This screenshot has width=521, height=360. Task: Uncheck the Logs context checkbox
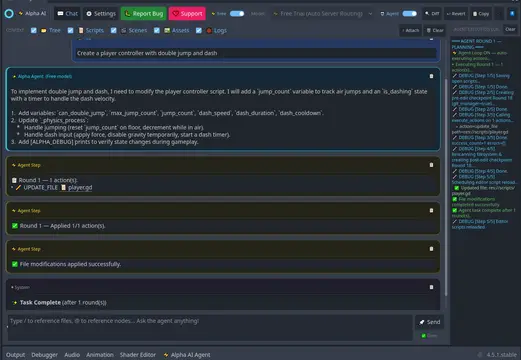199,30
